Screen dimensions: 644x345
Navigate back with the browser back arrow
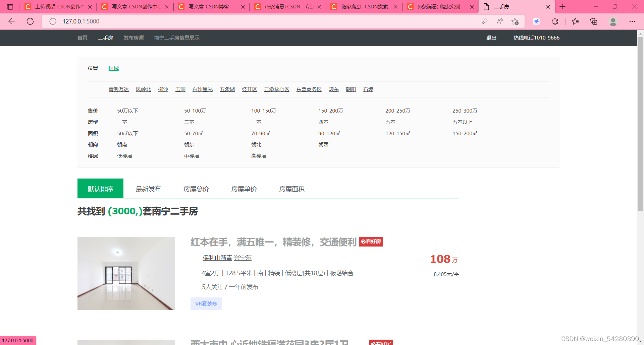click(12, 21)
